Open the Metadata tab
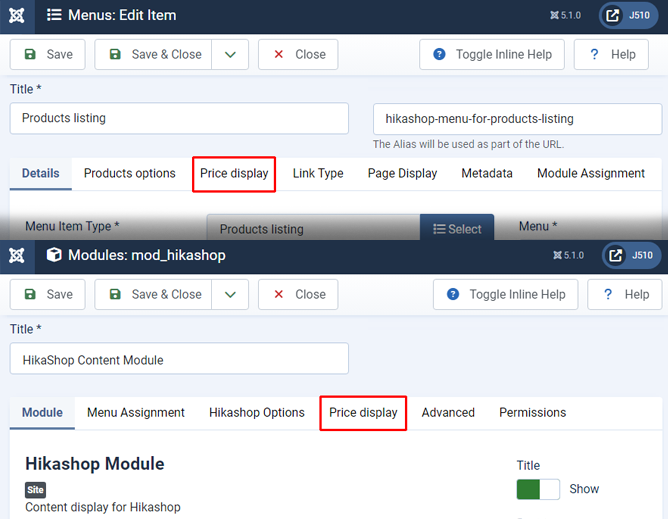668x519 pixels. click(x=487, y=173)
